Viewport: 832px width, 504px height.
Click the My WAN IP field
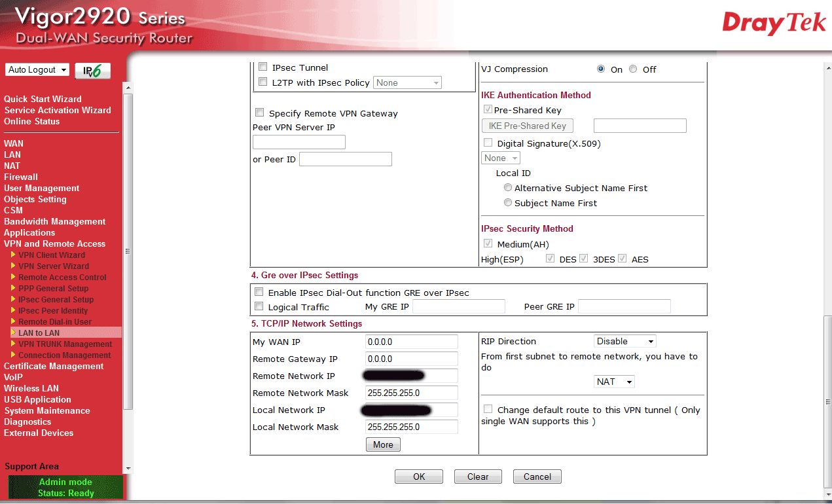412,342
